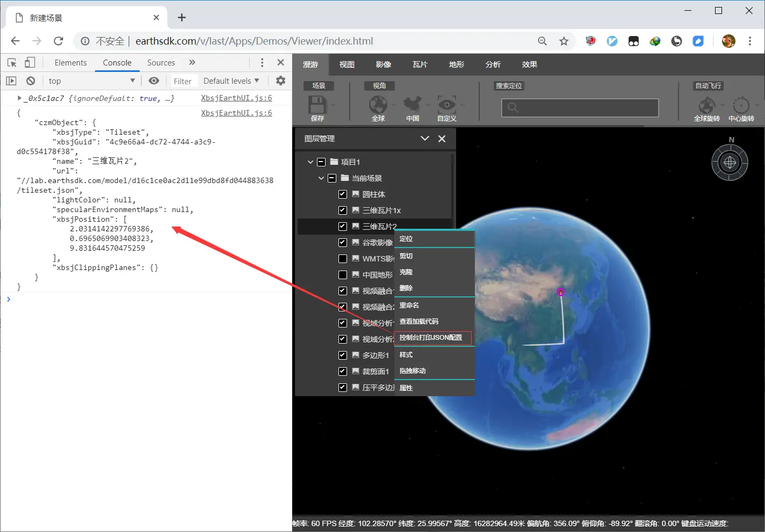
Task: Collapse the 项目1 tree node
Action: 310,162
